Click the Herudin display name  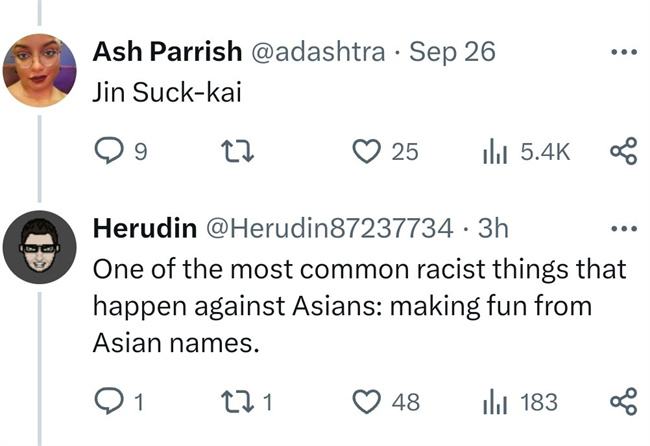click(144, 229)
